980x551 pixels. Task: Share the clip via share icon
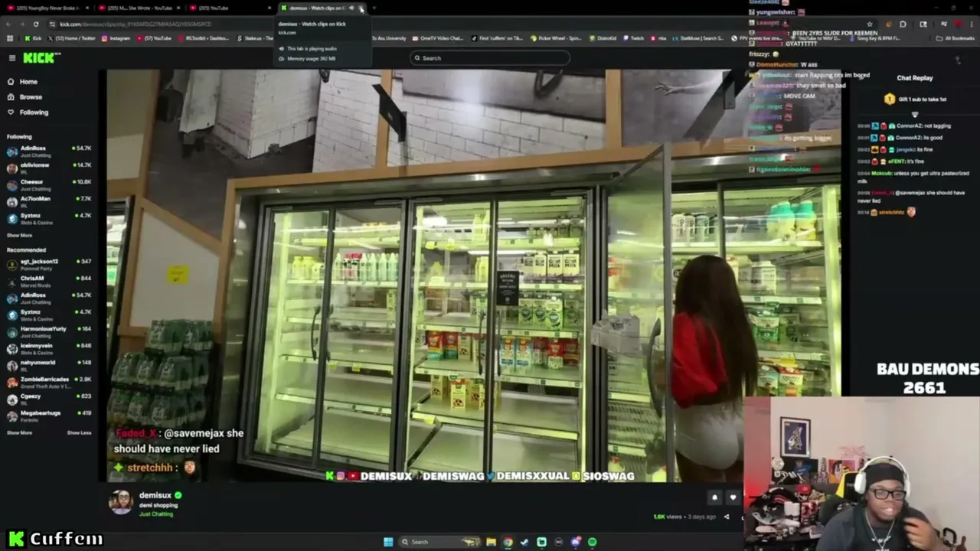tap(727, 517)
